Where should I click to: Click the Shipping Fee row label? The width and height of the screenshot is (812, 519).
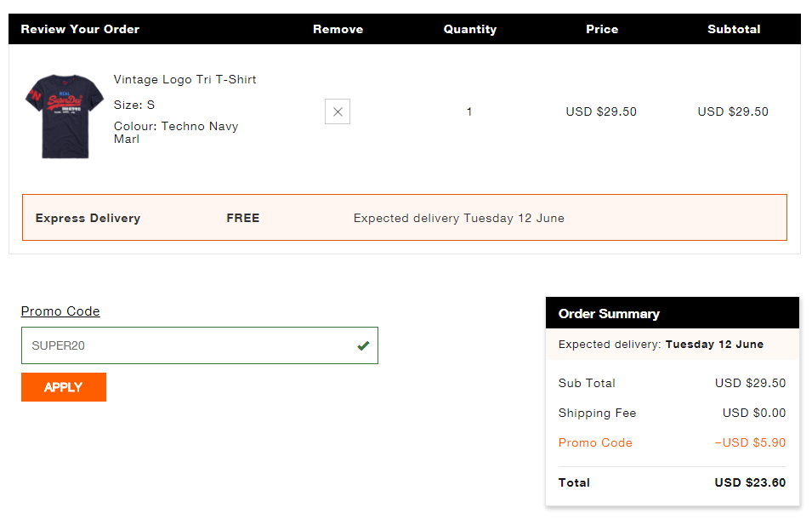tap(597, 413)
